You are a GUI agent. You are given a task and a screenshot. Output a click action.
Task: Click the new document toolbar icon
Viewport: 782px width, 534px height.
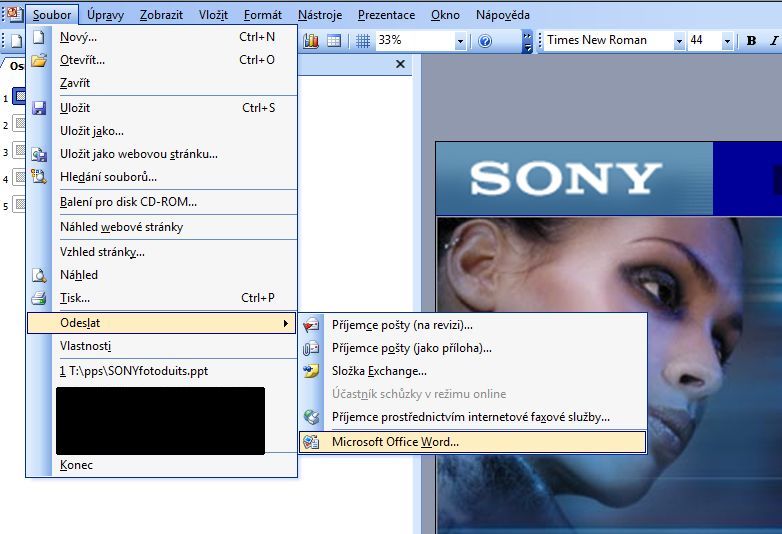[x=16, y=41]
